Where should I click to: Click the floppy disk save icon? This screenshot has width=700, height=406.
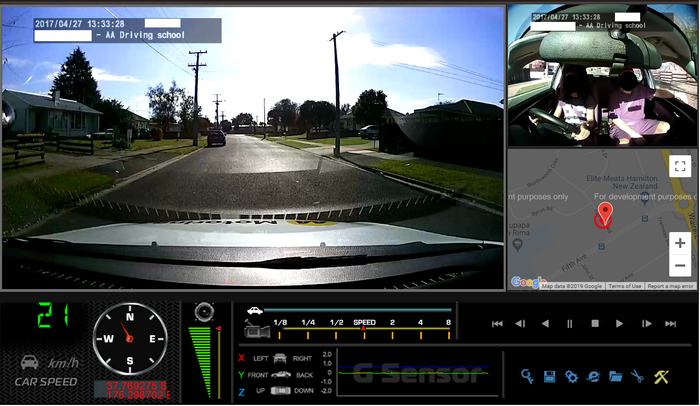550,377
